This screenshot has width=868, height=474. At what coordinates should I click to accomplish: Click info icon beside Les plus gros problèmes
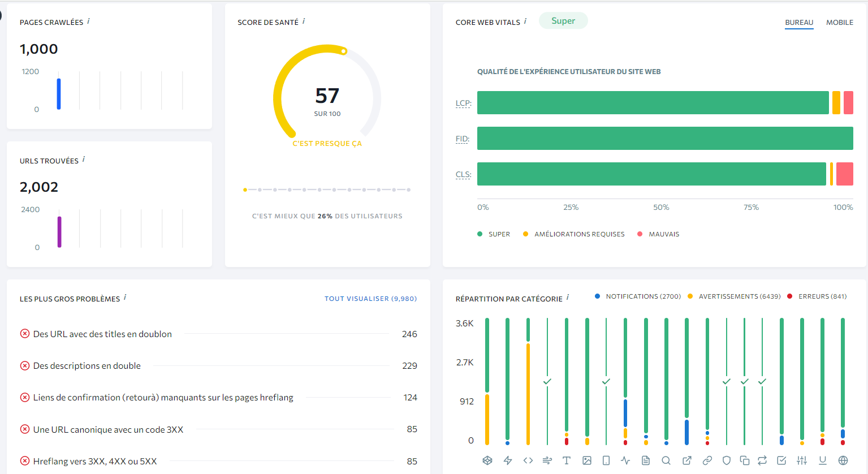tap(125, 298)
